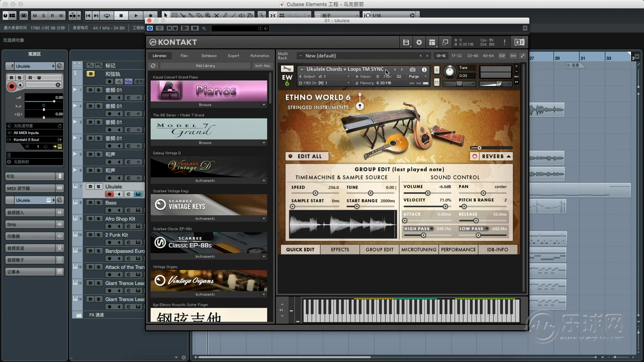Open Edit Instrument for Ukulele track row
644x362 pixels.
point(138,194)
